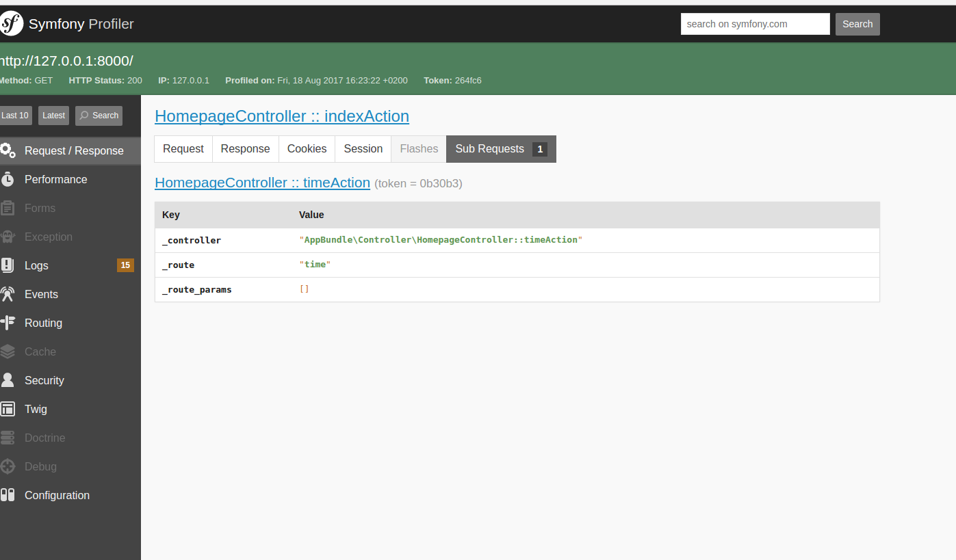Select the disabled Forms menu entry
This screenshot has width=956, height=560.
pos(70,208)
